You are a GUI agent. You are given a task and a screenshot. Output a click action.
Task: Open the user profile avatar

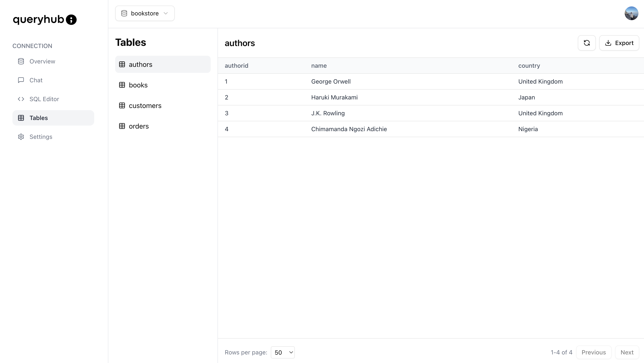pyautogui.click(x=631, y=13)
